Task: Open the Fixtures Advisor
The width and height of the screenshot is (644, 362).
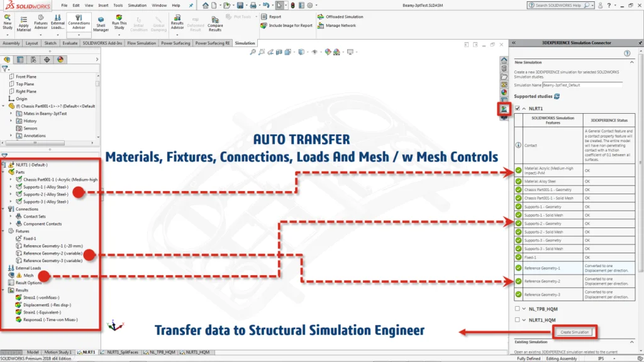Action: [x=41, y=22]
